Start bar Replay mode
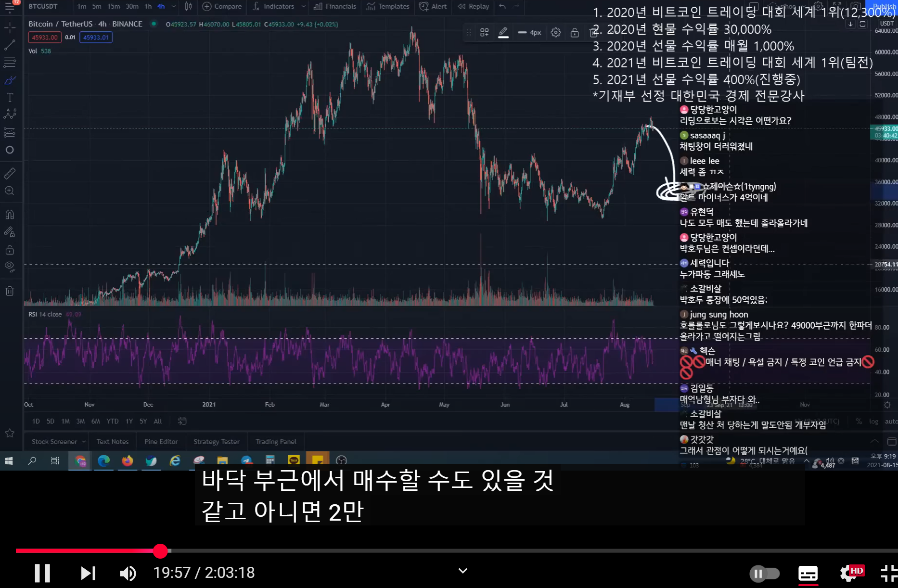The width and height of the screenshot is (898, 588). (x=474, y=6)
